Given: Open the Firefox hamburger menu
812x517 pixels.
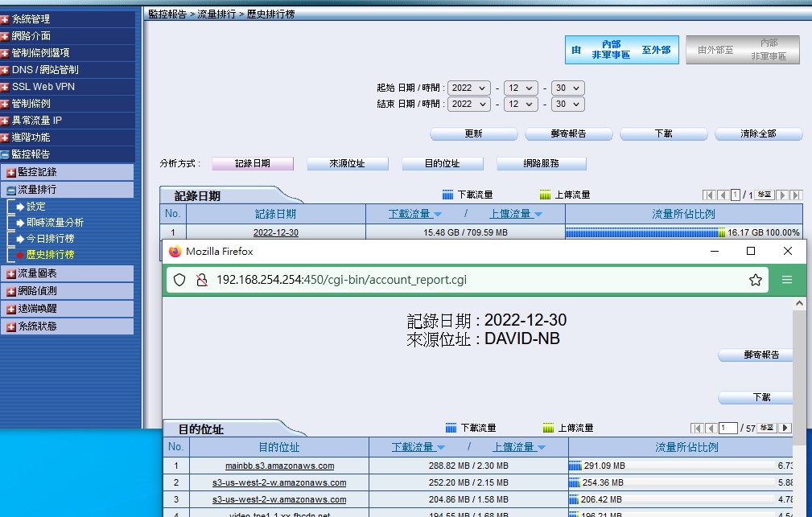Looking at the screenshot, I should (786, 280).
